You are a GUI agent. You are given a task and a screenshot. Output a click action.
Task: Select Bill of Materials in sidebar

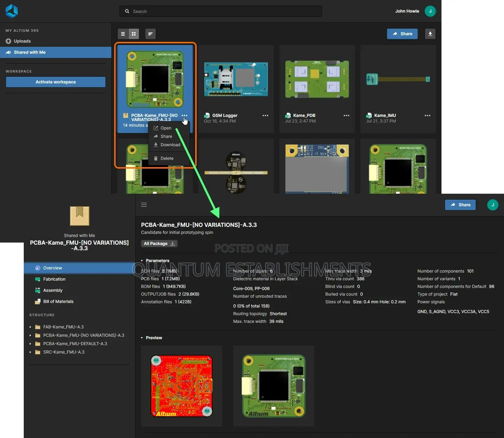(80, 302)
